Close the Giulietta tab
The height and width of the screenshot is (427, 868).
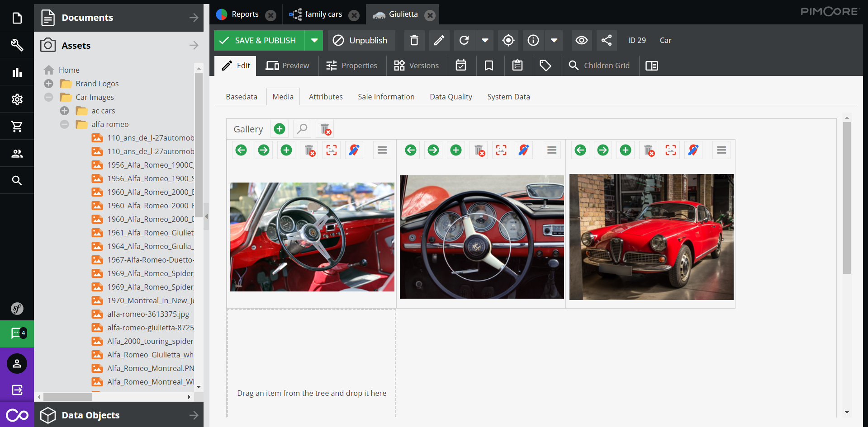point(430,15)
